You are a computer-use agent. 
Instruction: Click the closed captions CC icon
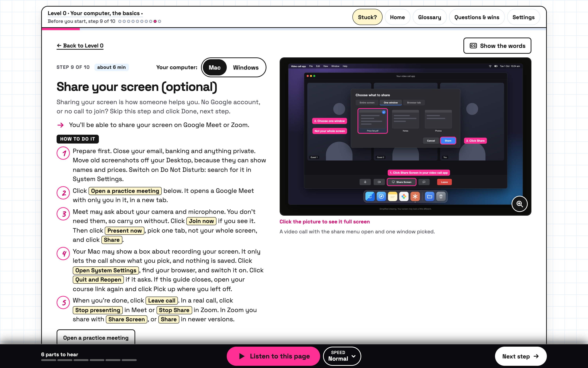[x=473, y=46]
